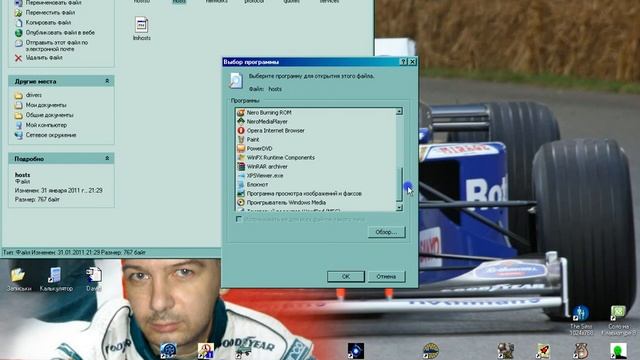Collapse the Другие места panel
Screen dimensions: 640x360
click(107, 81)
